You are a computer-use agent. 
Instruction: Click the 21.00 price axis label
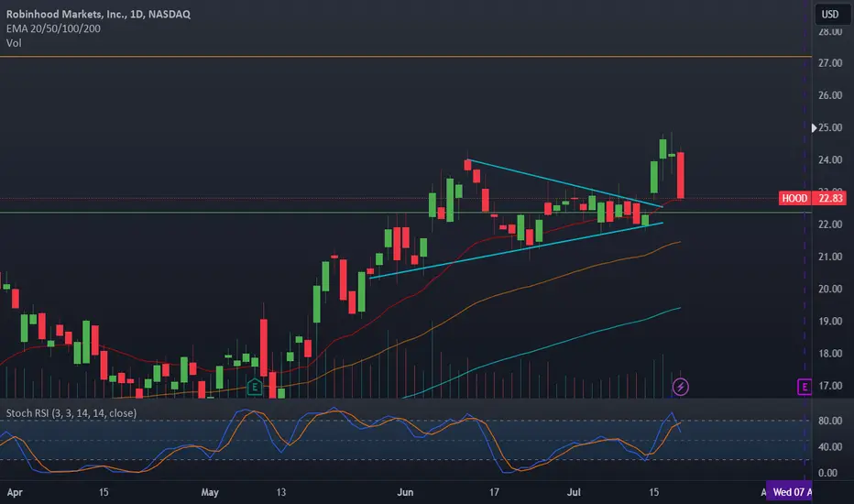coord(830,257)
